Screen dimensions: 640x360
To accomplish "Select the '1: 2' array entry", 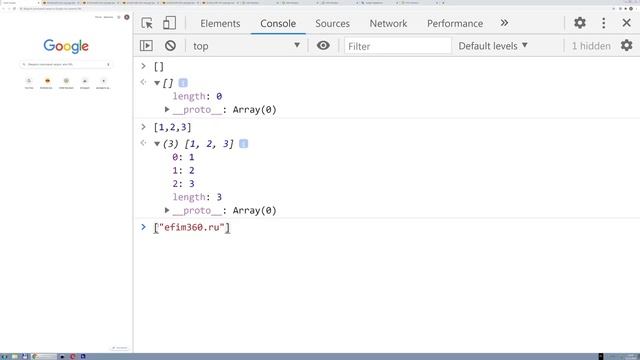I will 183,171.
